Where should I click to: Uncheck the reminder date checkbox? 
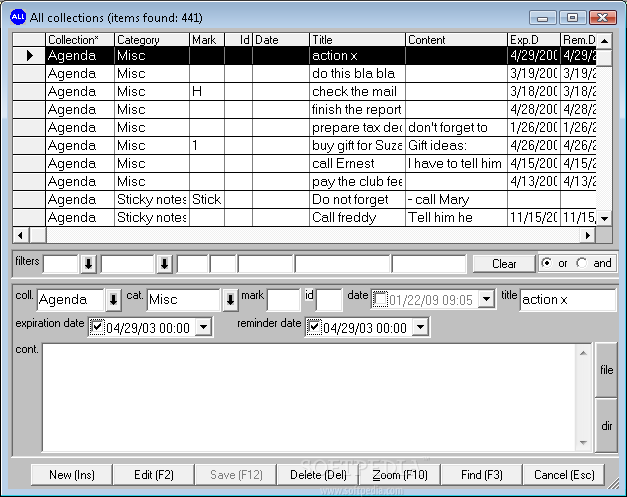point(314,327)
